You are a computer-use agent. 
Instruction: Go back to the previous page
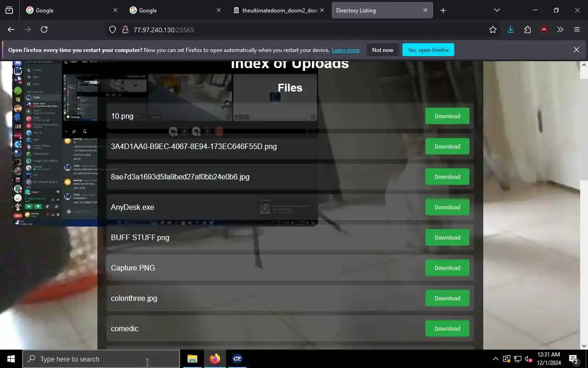[11, 29]
